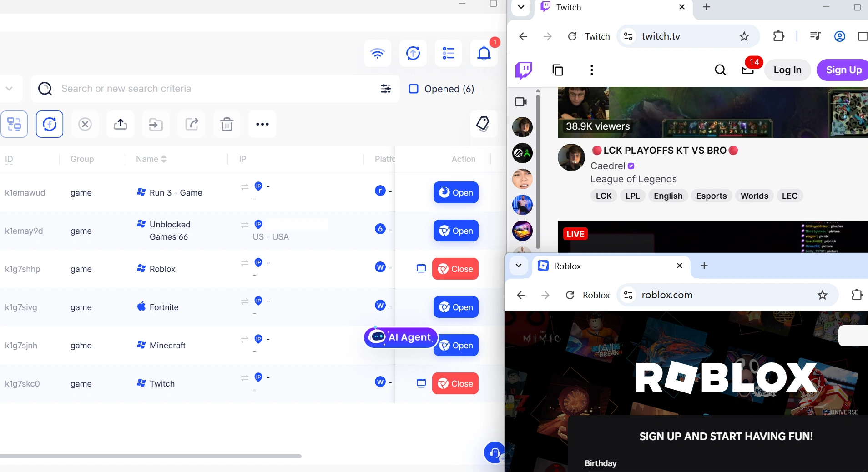Open a new tab in Roblox window

coord(704,266)
